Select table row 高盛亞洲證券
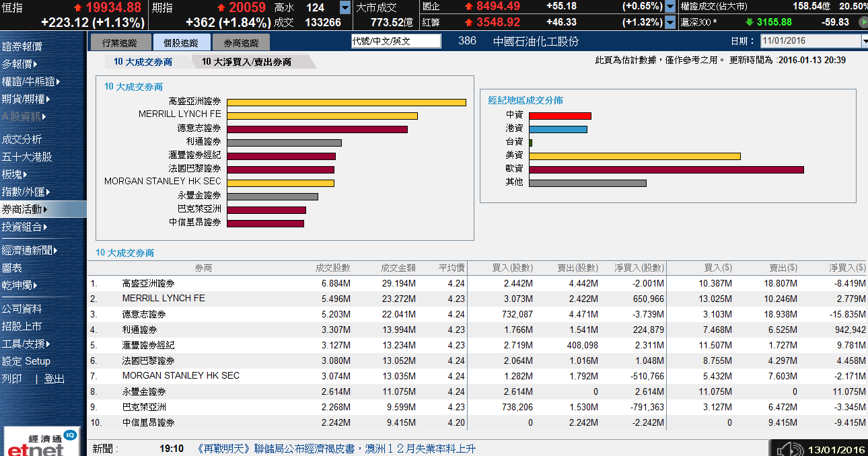Image resolution: width=868 pixels, height=456 pixels. click(x=477, y=284)
